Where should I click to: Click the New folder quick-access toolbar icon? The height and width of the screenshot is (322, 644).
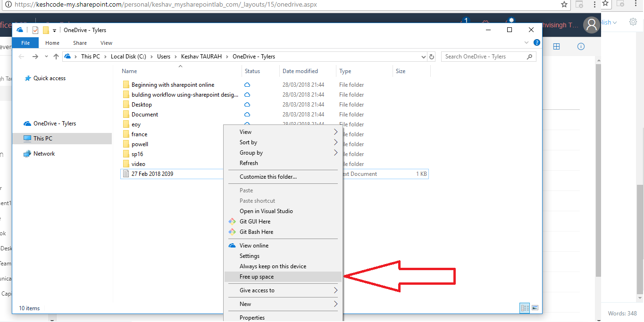(46, 30)
